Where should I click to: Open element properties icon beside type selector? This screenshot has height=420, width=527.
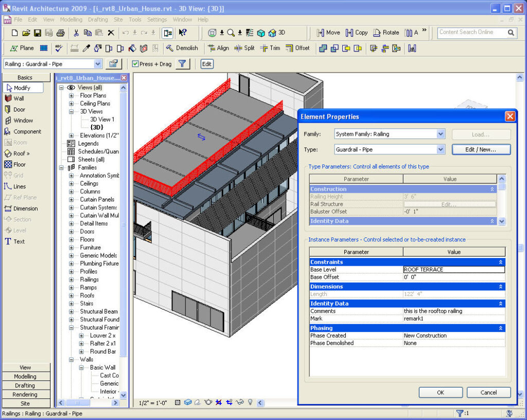point(114,64)
